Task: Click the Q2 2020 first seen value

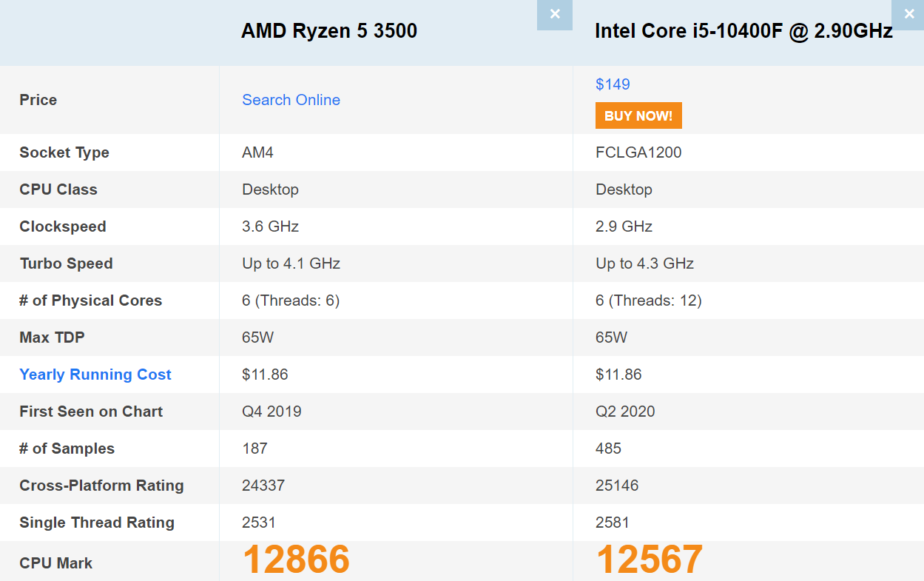Action: point(625,412)
